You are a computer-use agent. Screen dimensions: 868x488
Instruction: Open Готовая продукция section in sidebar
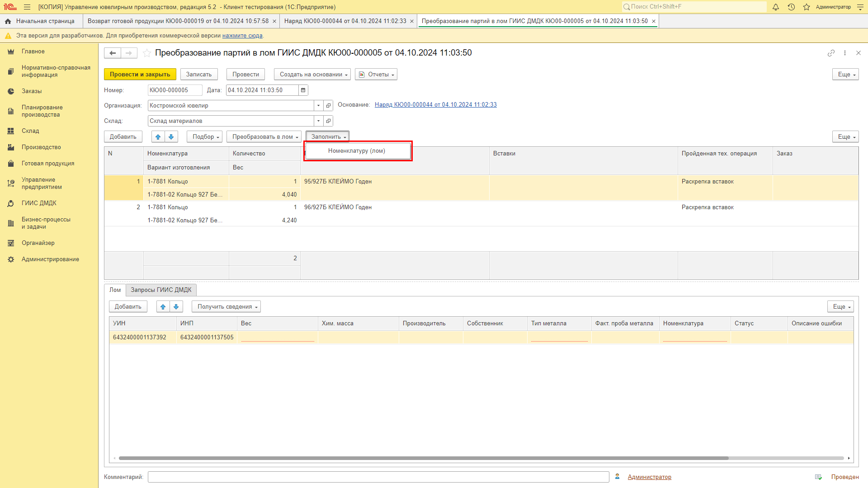pos(48,164)
